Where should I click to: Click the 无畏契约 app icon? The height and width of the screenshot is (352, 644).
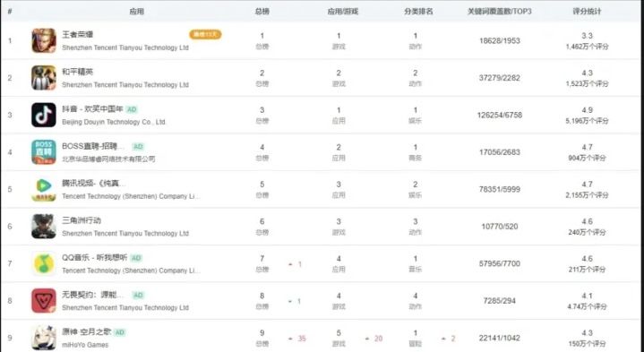pos(44,301)
